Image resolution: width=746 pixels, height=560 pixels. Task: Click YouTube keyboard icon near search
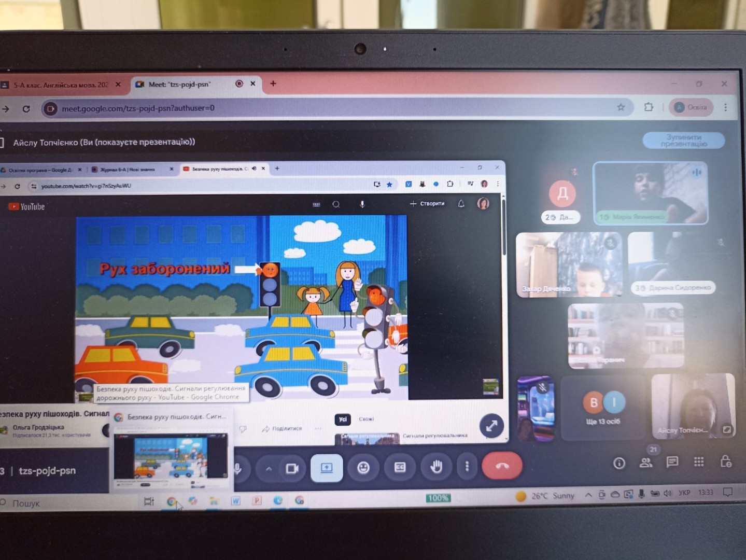point(316,205)
